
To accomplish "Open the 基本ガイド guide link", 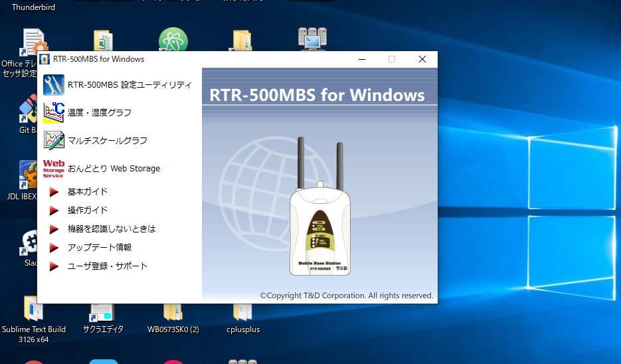I will click(88, 192).
